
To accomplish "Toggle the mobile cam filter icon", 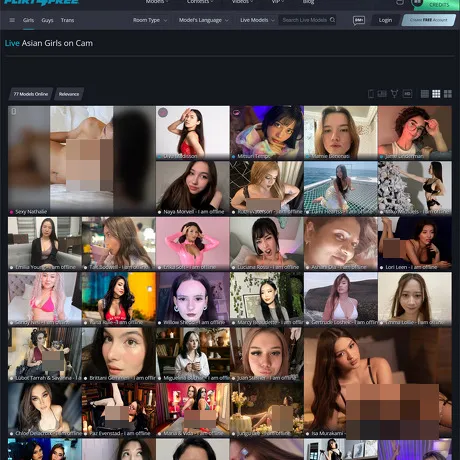I will click(371, 94).
